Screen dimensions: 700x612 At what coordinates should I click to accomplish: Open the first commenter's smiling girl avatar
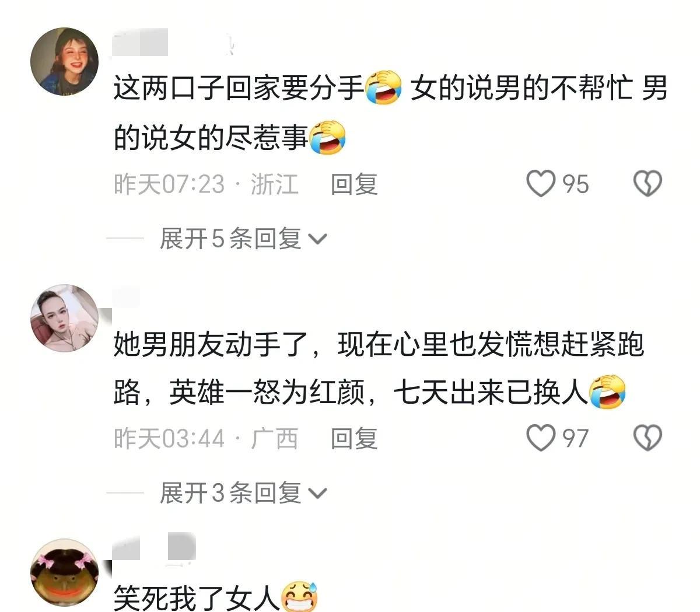pos(64,61)
